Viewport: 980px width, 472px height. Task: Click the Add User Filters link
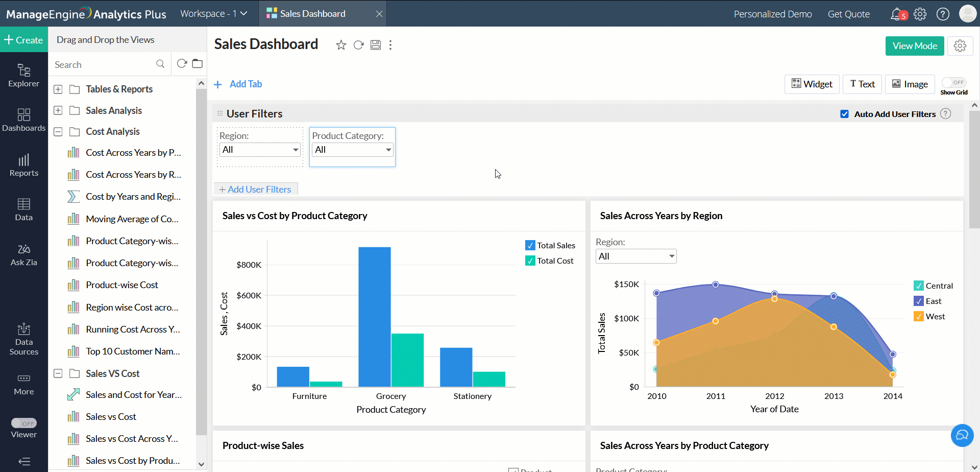click(x=255, y=190)
